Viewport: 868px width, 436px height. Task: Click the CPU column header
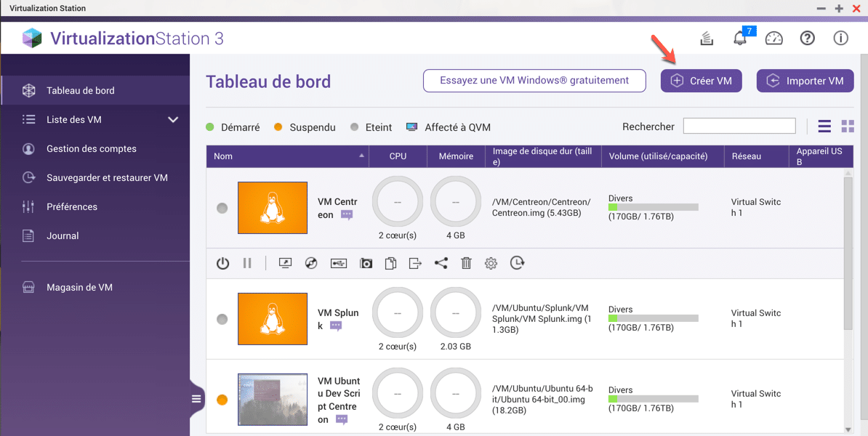(398, 156)
